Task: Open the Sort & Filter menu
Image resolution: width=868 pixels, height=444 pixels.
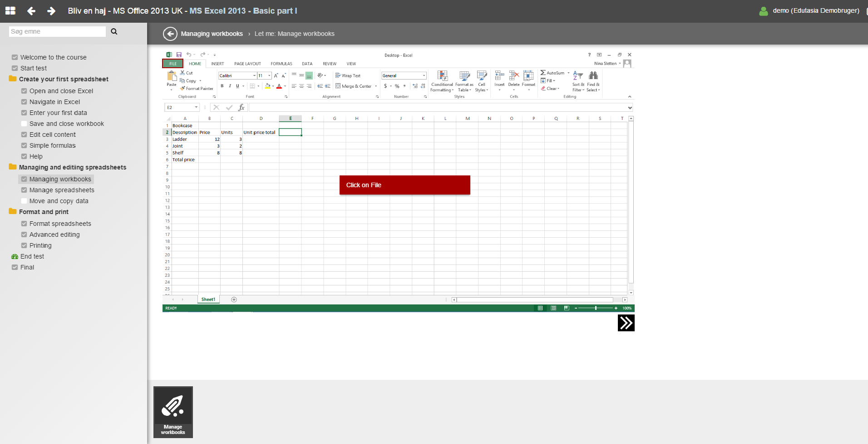Action: (578, 81)
